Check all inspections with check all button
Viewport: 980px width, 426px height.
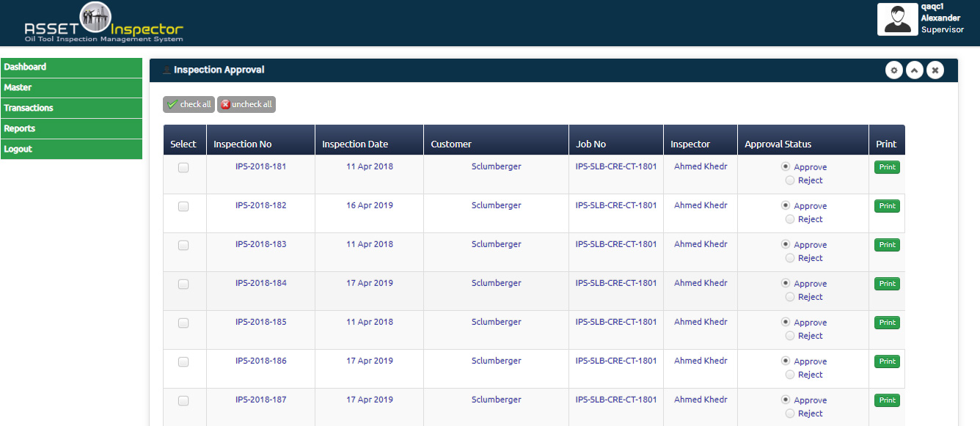[189, 104]
